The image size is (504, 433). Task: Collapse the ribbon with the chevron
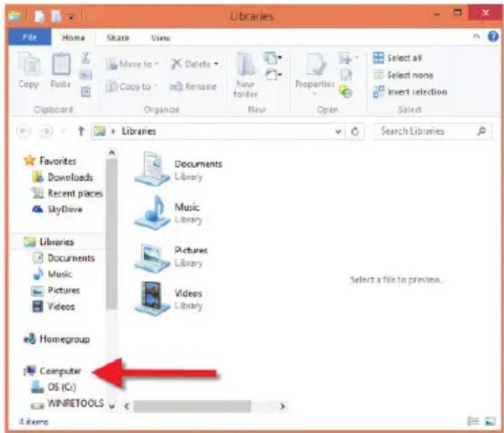(476, 37)
